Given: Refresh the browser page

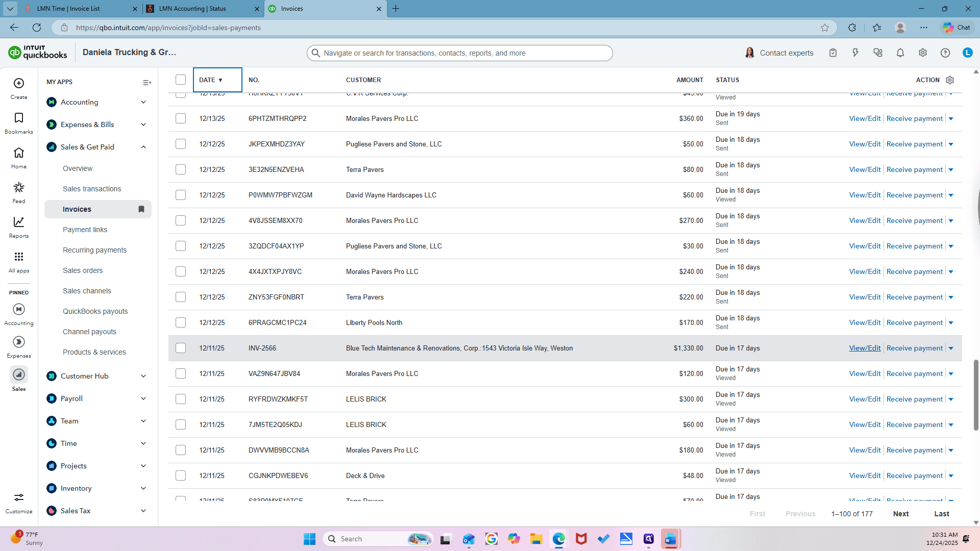Looking at the screenshot, I should pyautogui.click(x=37, y=28).
